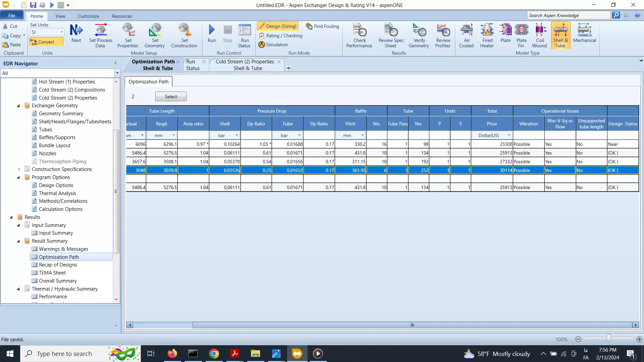Select Air Cooled model type
Image resolution: width=644 pixels, height=362 pixels.
(x=467, y=36)
